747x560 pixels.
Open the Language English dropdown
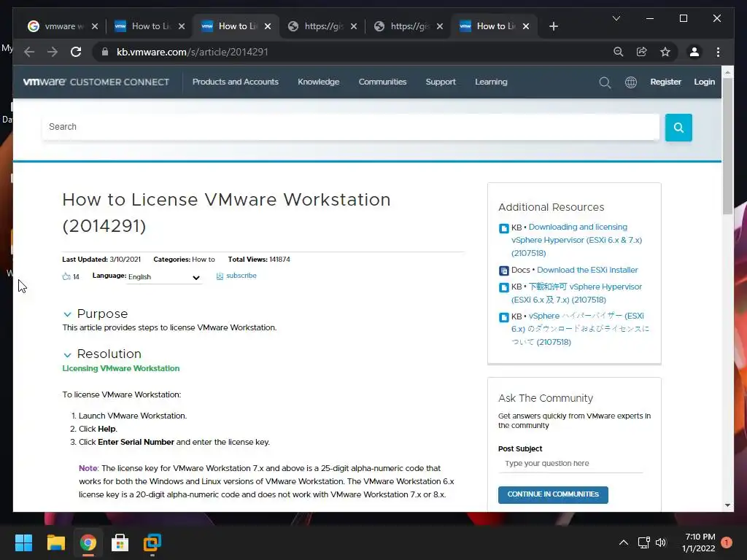pyautogui.click(x=164, y=277)
